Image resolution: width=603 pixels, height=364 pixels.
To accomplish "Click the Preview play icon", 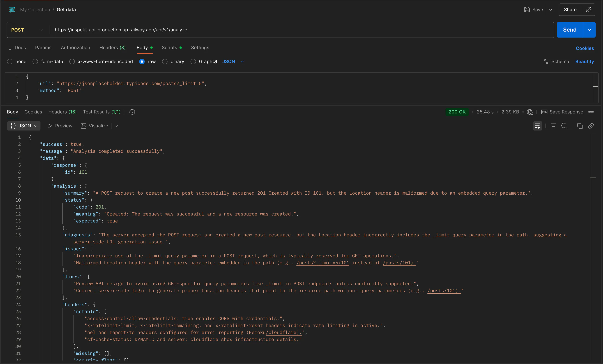I will [x=50, y=126].
